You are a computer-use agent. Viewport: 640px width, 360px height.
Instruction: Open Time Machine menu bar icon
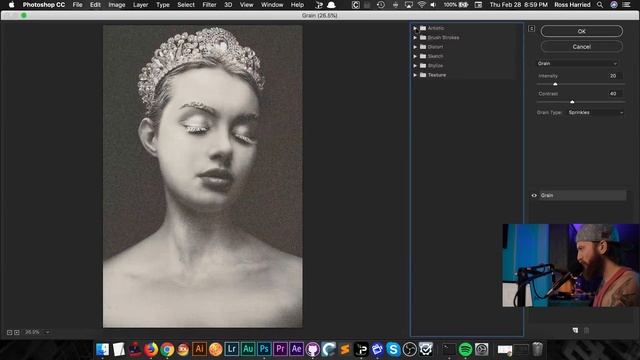pos(380,5)
